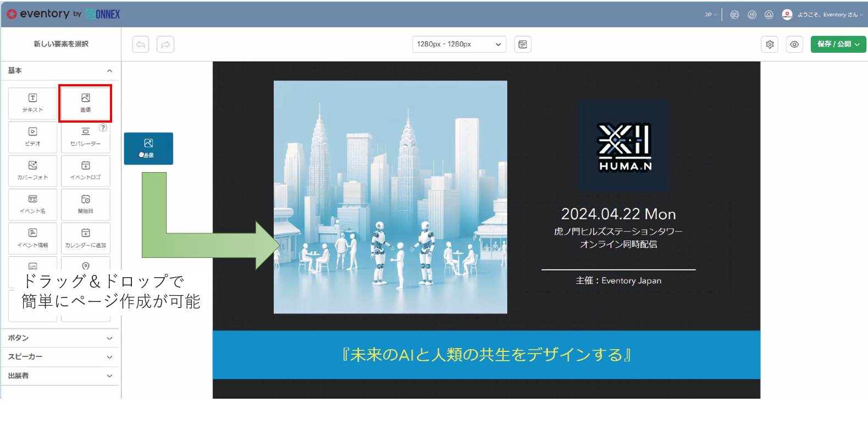Select the HUMA.N logo on canvas

[623, 146]
